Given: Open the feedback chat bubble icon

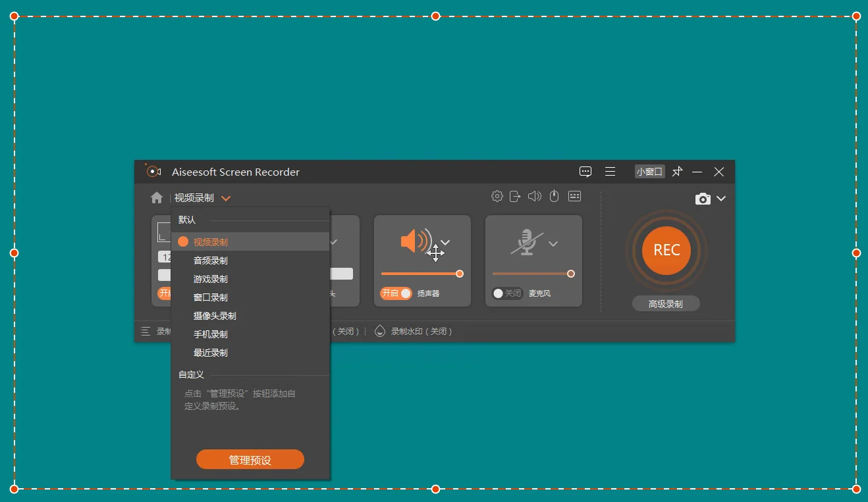Looking at the screenshot, I should (x=585, y=171).
